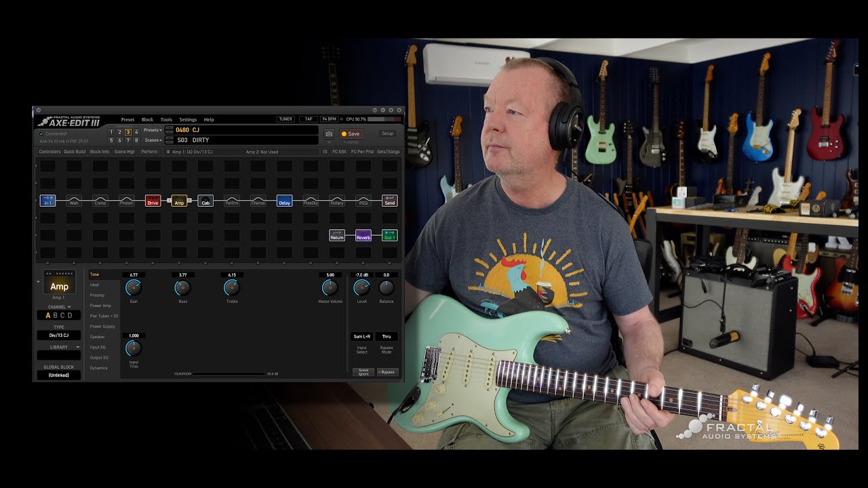868x488 pixels.
Task: Toggle Scene Ignore
Action: (363, 372)
